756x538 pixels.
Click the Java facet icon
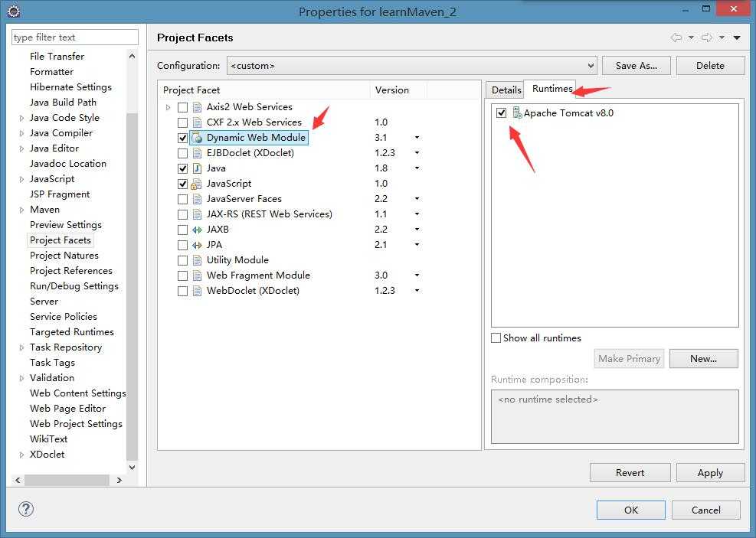click(197, 168)
